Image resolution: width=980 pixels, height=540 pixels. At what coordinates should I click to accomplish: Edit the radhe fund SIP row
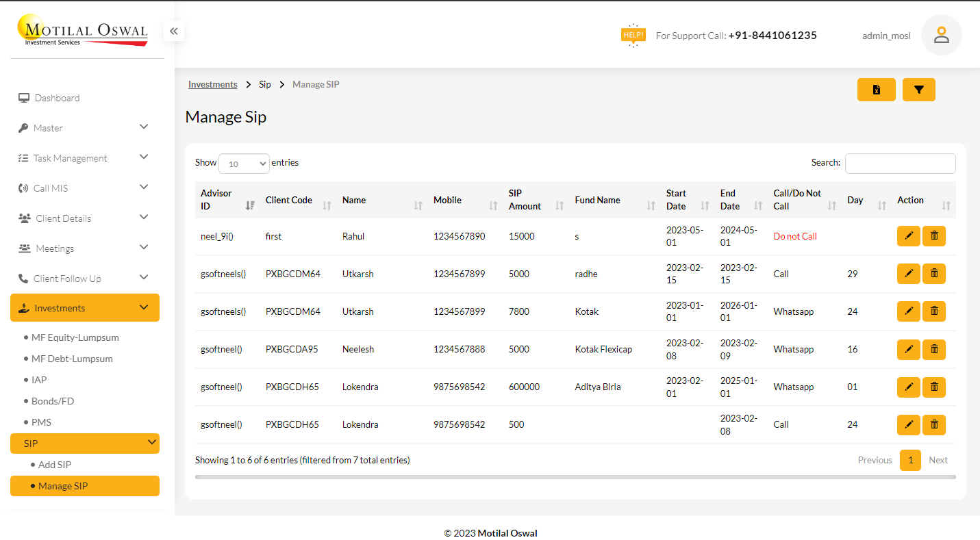click(x=908, y=274)
